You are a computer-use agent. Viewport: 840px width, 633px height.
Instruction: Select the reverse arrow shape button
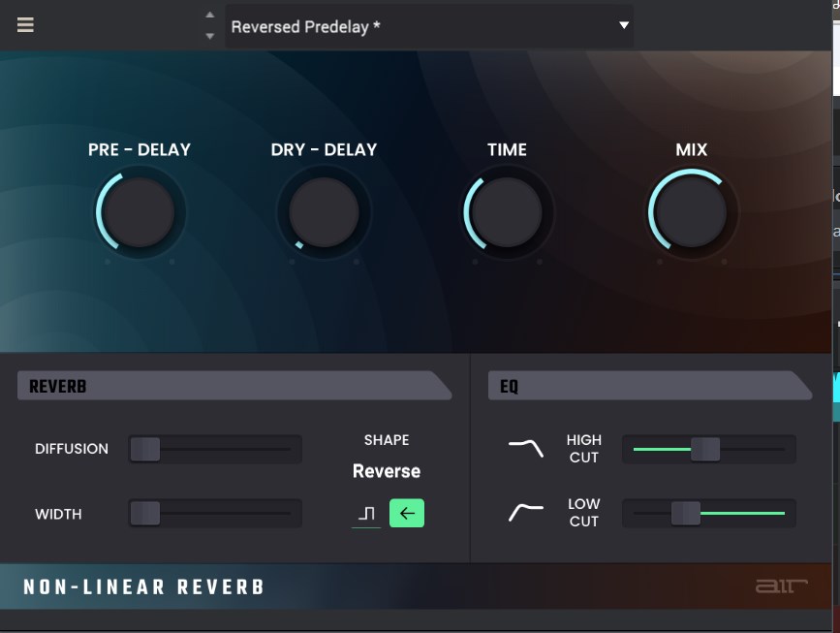point(407,514)
